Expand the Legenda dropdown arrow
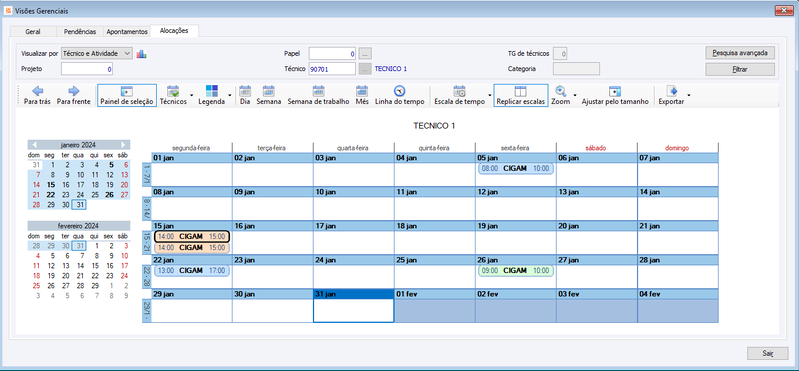This screenshot has height=371, width=799. pyautogui.click(x=230, y=95)
